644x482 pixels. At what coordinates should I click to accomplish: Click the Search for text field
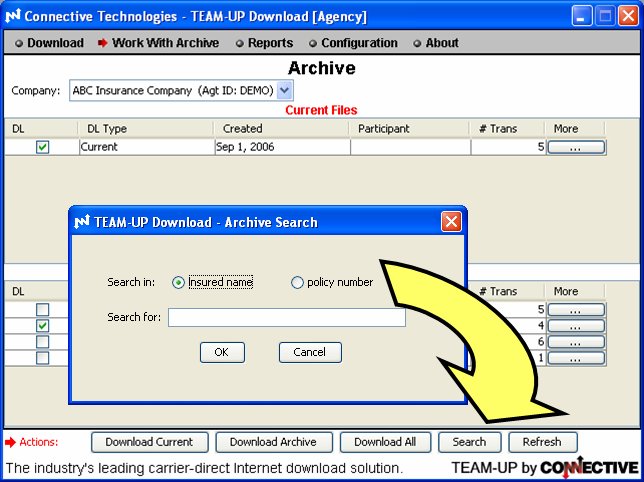[286, 318]
